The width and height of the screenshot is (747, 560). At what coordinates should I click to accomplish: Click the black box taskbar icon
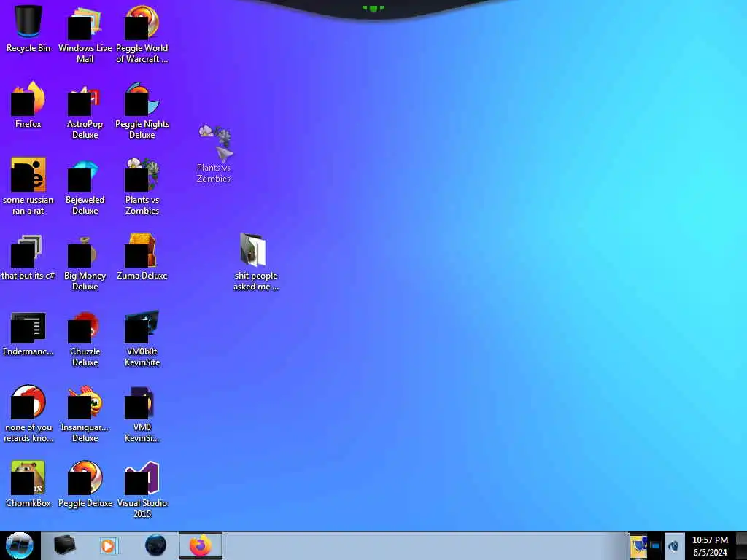[64, 545]
